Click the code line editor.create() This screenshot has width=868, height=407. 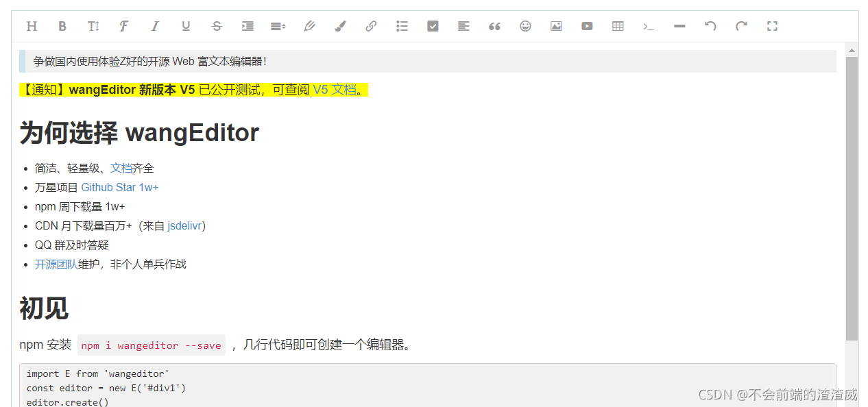click(x=67, y=402)
